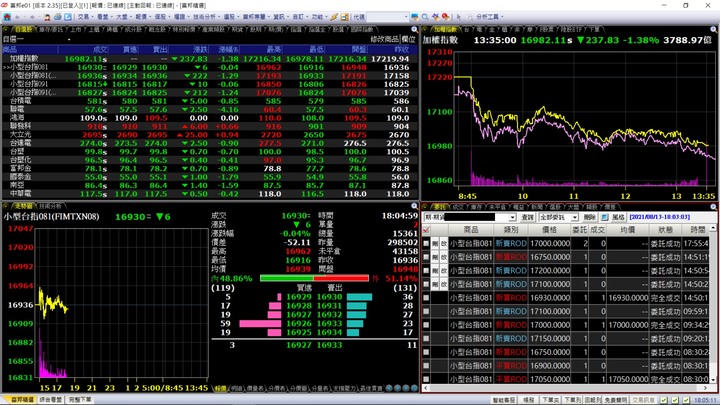Click the magnifier icon of the orders panel
Viewport: 720px width, 405px height.
pyautogui.click(x=714, y=207)
